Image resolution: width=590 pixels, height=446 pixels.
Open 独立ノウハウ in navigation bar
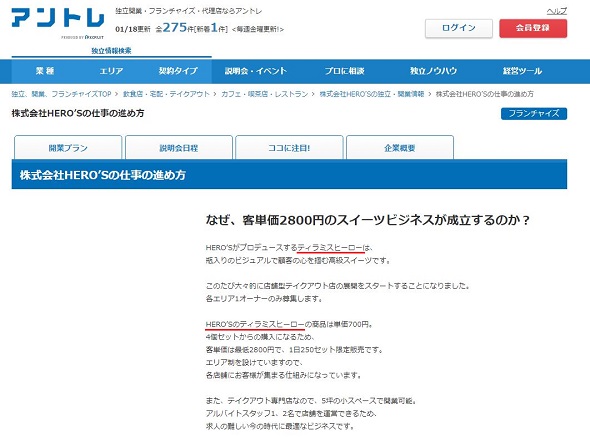[433, 71]
